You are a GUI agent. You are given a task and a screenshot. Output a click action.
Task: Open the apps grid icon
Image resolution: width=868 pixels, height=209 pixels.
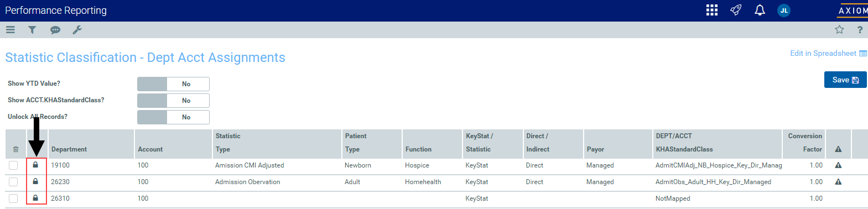(x=712, y=10)
